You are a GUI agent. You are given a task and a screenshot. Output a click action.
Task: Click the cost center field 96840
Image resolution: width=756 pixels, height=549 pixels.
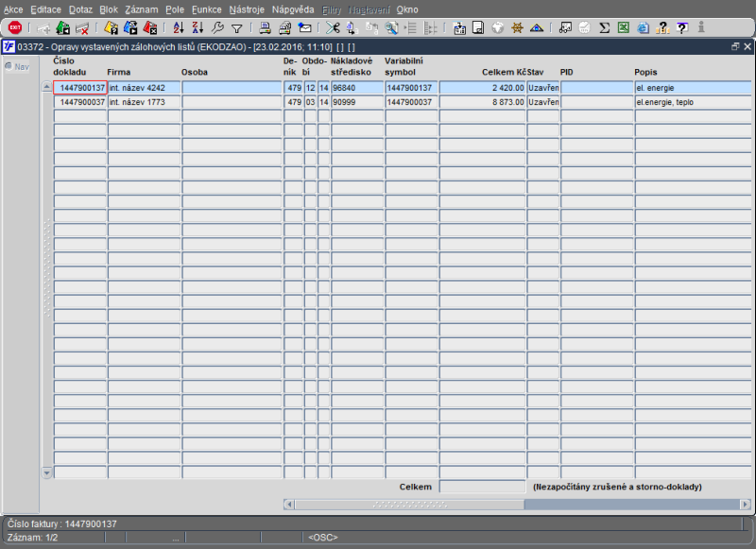pos(357,88)
